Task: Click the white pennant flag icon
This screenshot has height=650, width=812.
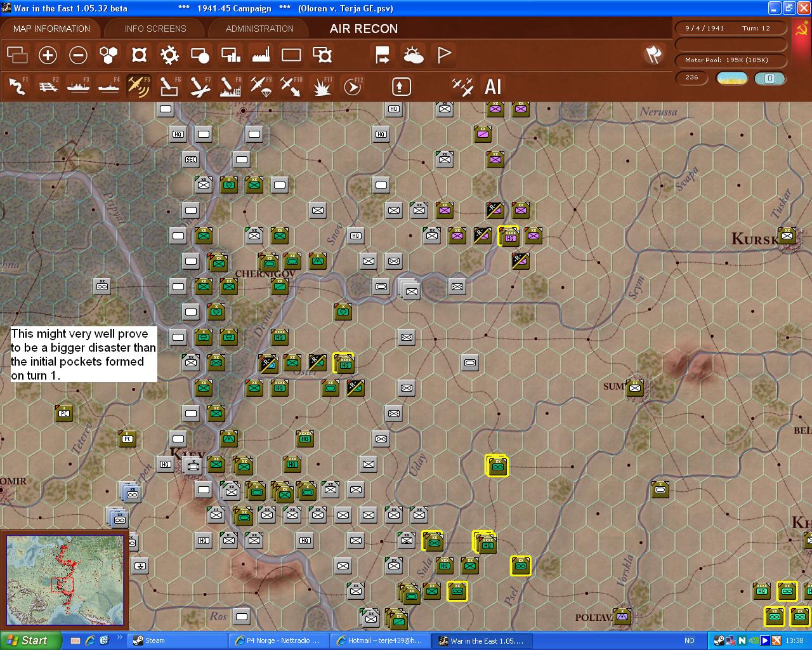Action: pos(444,55)
